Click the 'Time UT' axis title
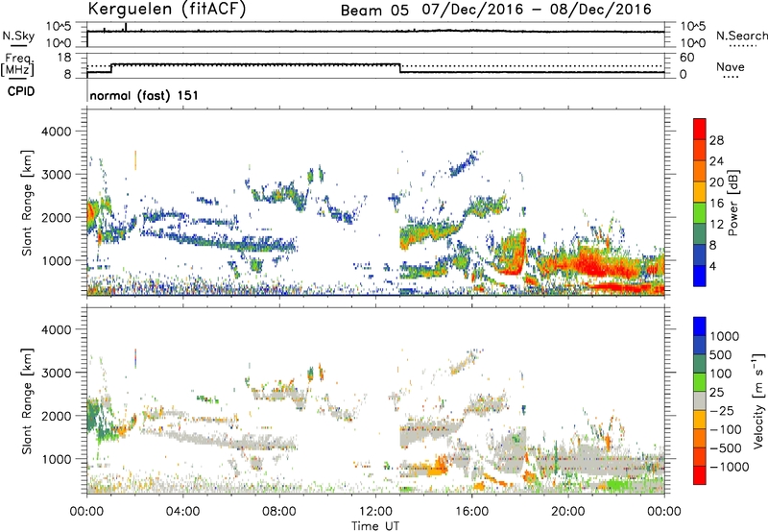This screenshot has width=768, height=532. (x=375, y=526)
